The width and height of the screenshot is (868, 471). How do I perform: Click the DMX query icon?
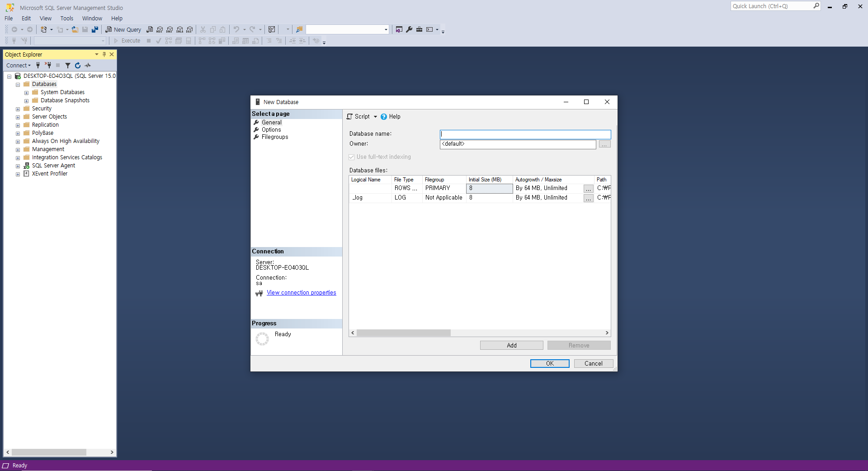pos(170,29)
